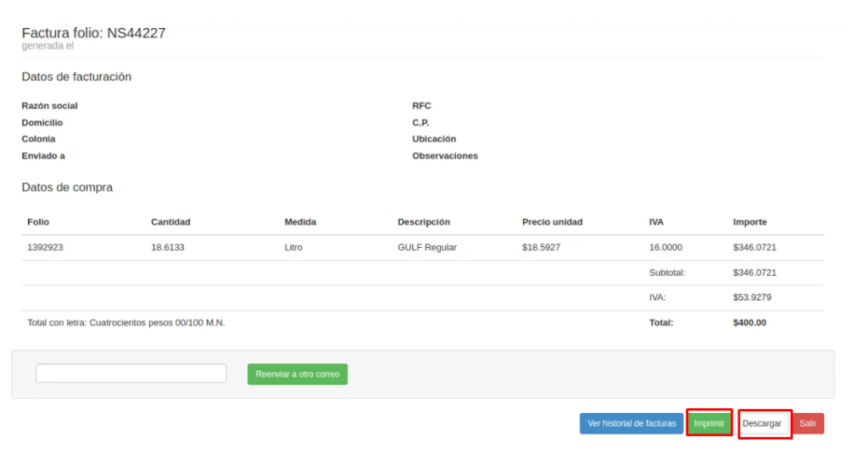Click the Observaciones label

pyautogui.click(x=445, y=156)
